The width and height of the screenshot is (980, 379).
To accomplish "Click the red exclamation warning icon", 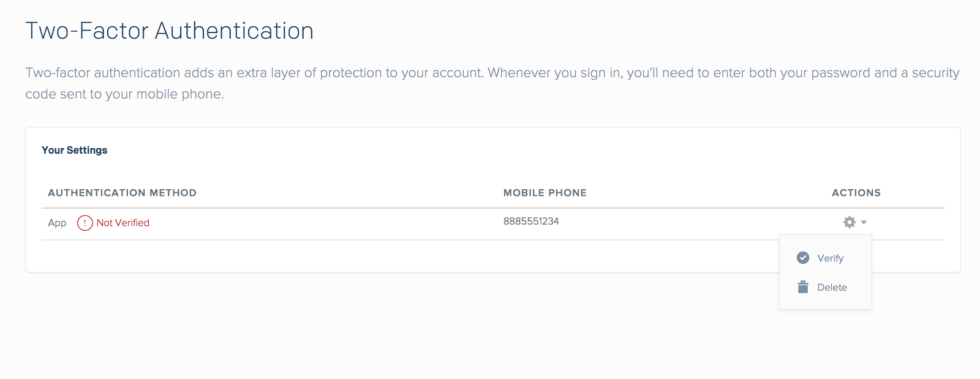I will tap(85, 223).
